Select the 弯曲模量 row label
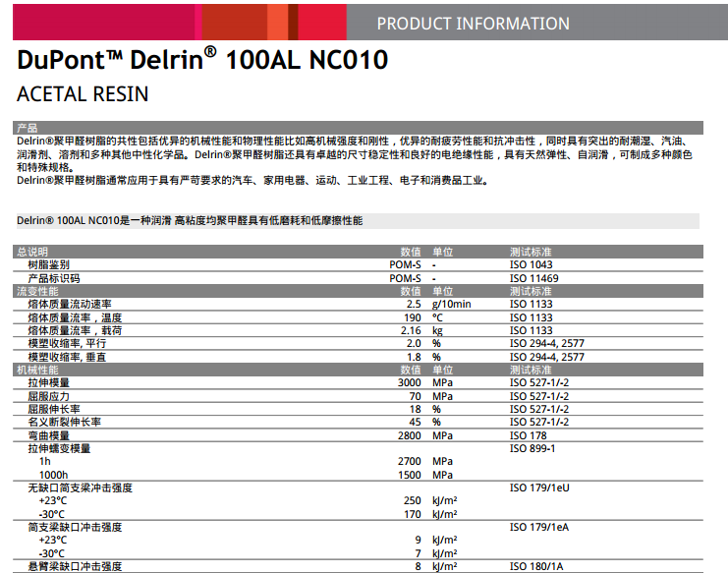 pyautogui.click(x=49, y=435)
